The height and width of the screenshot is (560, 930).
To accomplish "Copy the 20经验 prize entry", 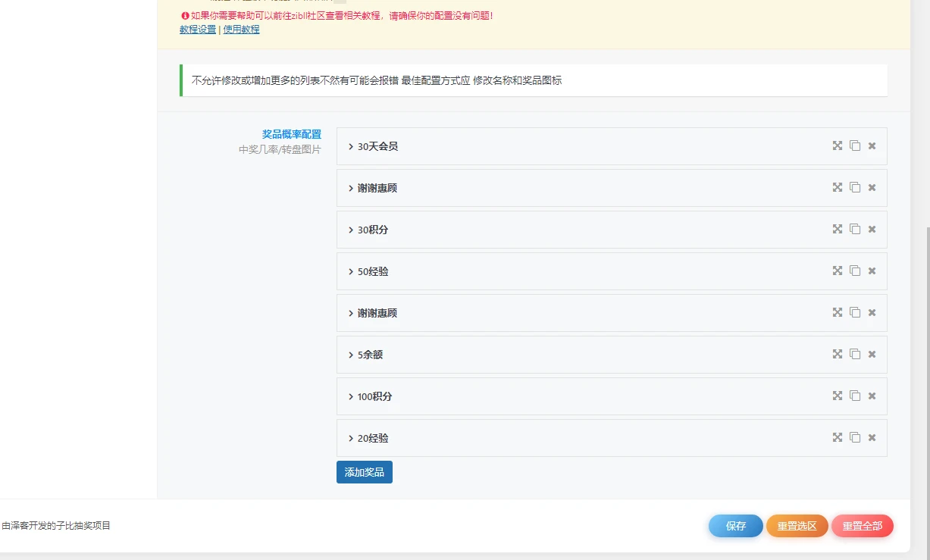I will coord(855,437).
